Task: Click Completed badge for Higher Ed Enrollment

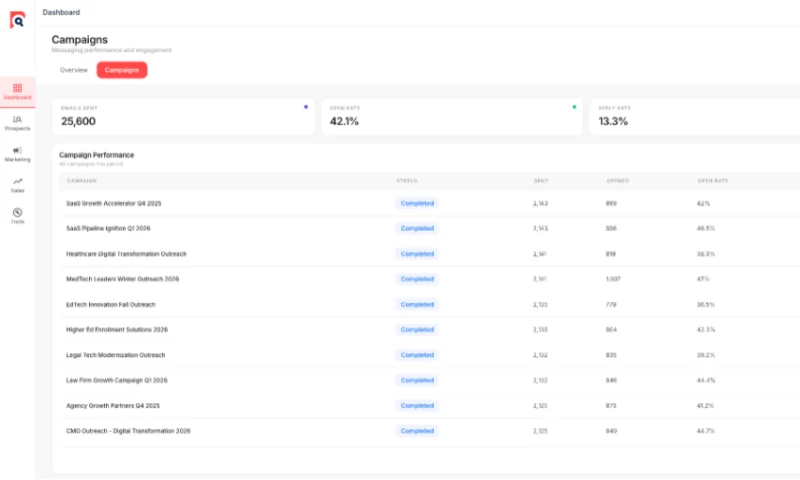Action: click(417, 330)
